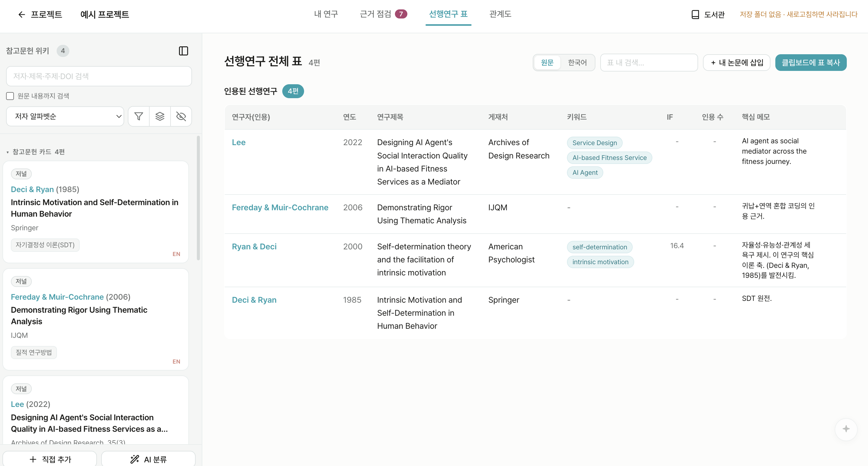
Task: Click the back arrow next to 프로젝트
Action: coord(22,15)
